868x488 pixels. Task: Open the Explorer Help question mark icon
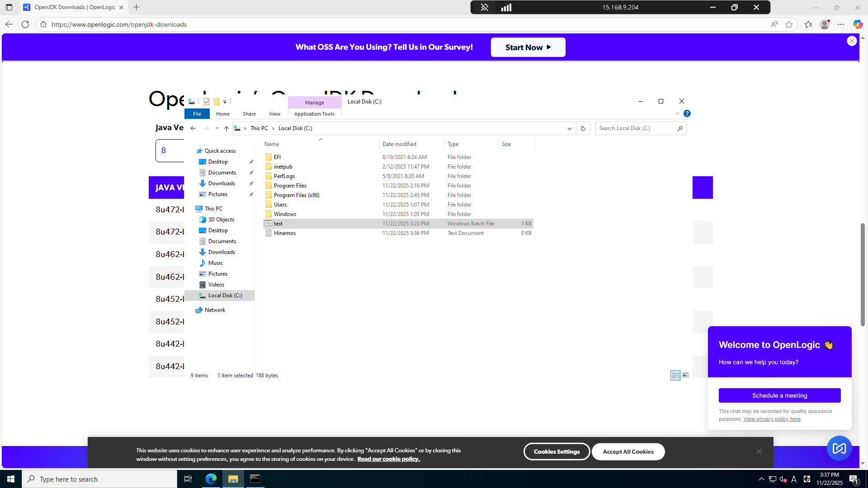point(687,114)
